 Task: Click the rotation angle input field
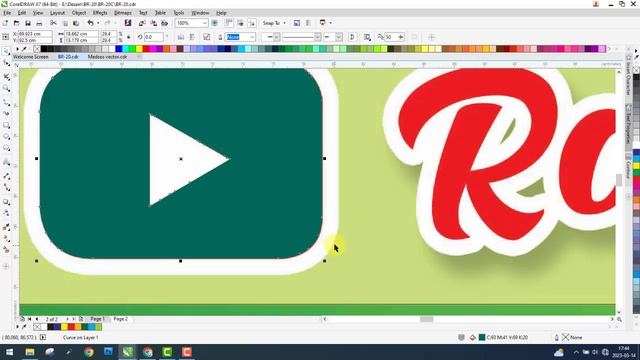154,37
